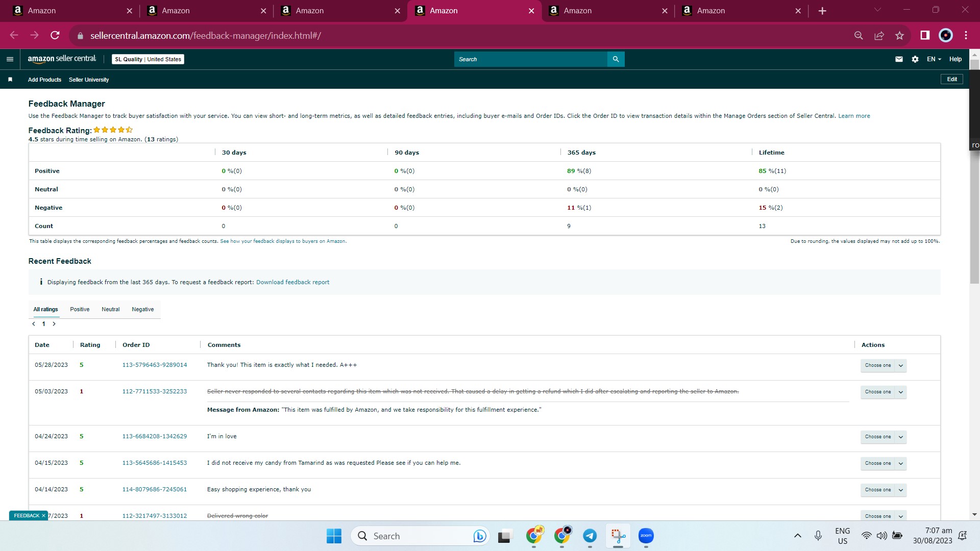This screenshot has width=980, height=551.
Task: Open the Snipping Tool taskbar icon
Action: point(618,536)
